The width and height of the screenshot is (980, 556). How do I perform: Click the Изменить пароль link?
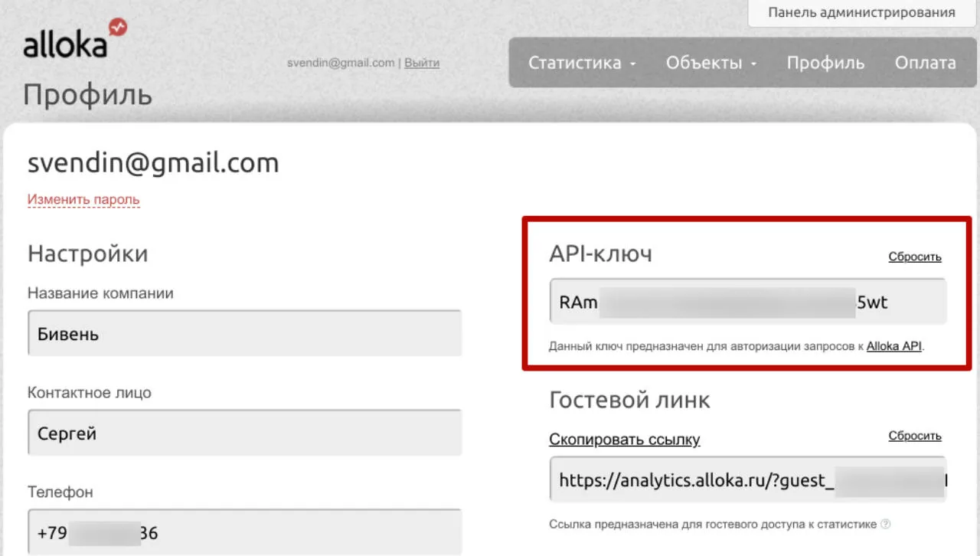(83, 200)
